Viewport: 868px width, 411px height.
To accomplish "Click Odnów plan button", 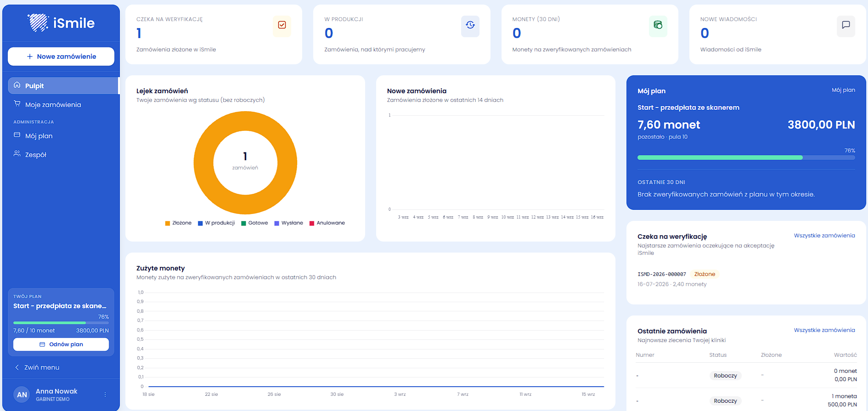I will pos(61,344).
